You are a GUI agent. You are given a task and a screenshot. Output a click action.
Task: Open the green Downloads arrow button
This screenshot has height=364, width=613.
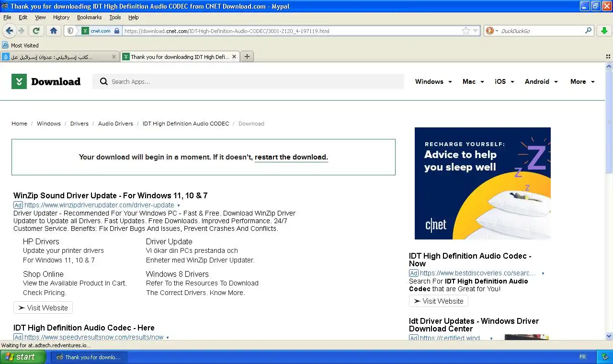pyautogui.click(x=604, y=31)
